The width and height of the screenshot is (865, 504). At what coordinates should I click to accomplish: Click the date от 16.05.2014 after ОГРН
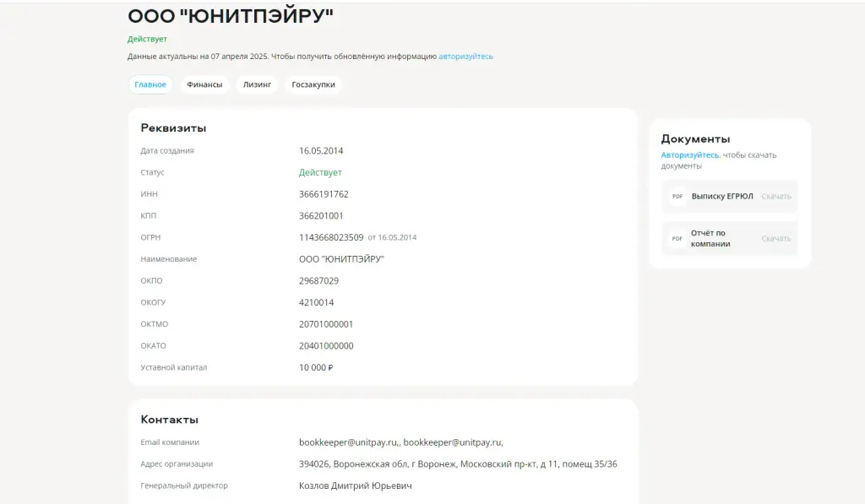[x=392, y=238]
